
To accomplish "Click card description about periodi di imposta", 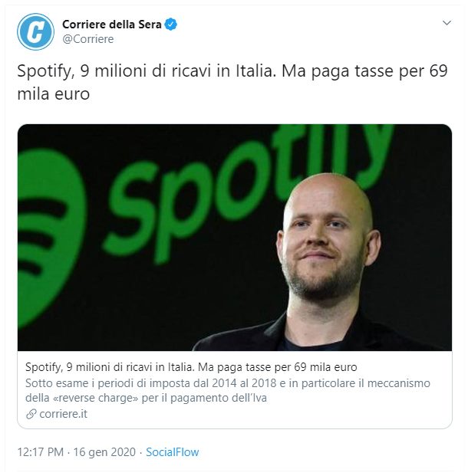I will click(x=228, y=390).
